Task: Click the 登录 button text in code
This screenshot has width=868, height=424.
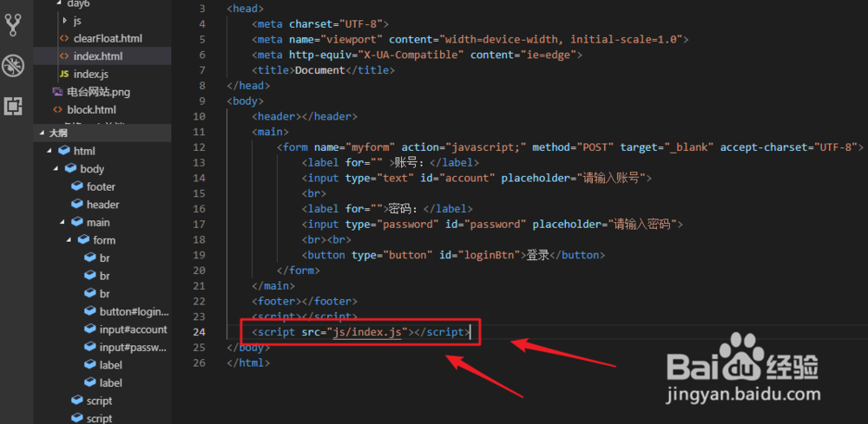Action: pos(537,256)
